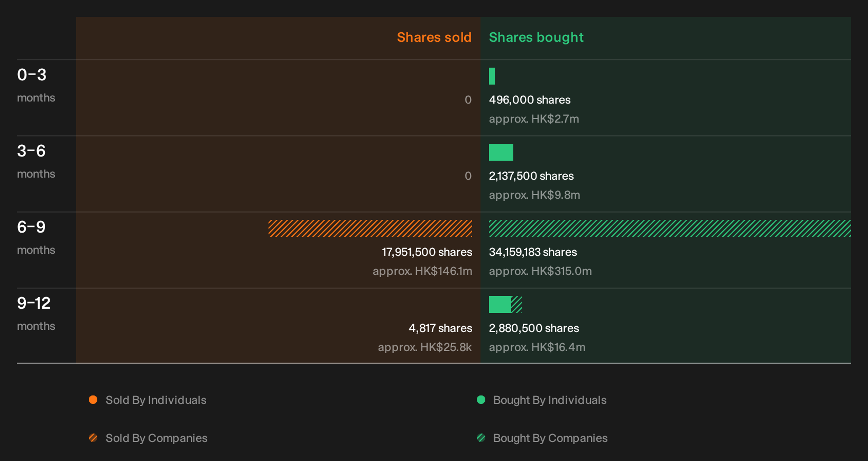
Task: Click the "9-12" months row label
Action: (x=34, y=303)
